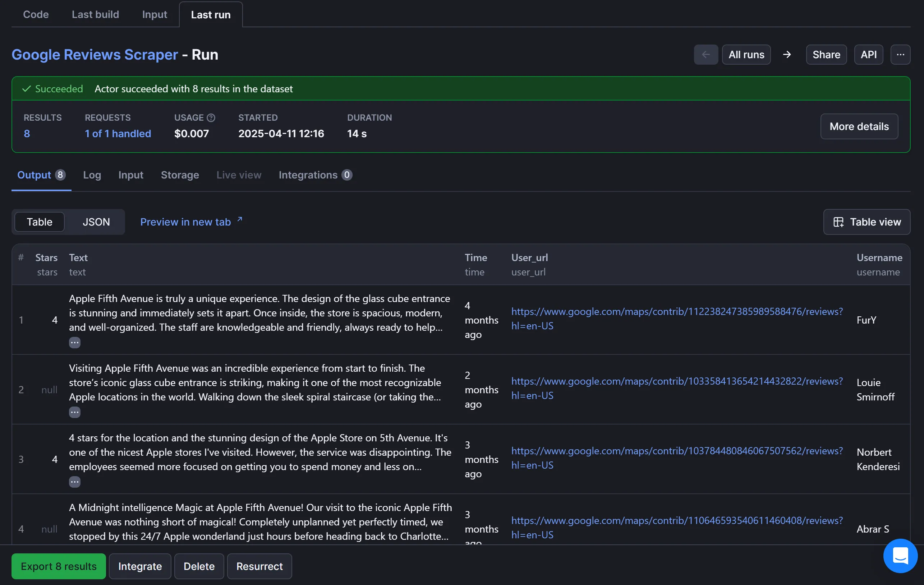924x585 pixels.
Task: Switch to JSON output format
Action: (x=96, y=222)
